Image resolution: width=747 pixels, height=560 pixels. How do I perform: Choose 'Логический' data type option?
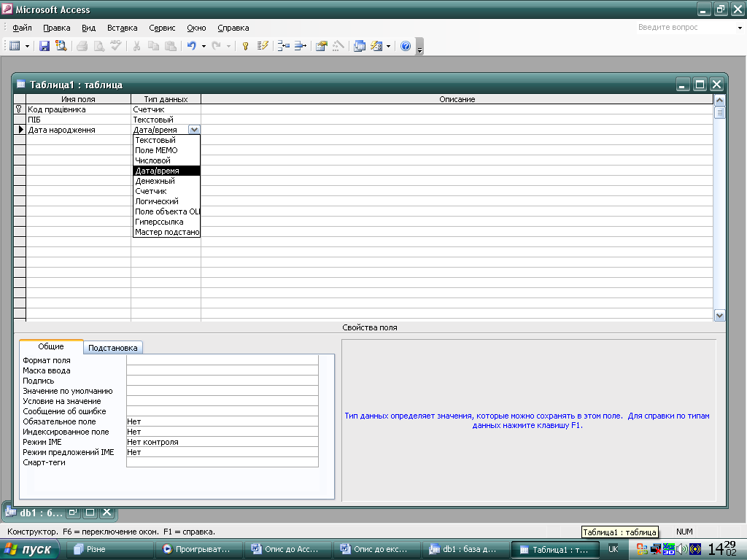pyautogui.click(x=167, y=201)
